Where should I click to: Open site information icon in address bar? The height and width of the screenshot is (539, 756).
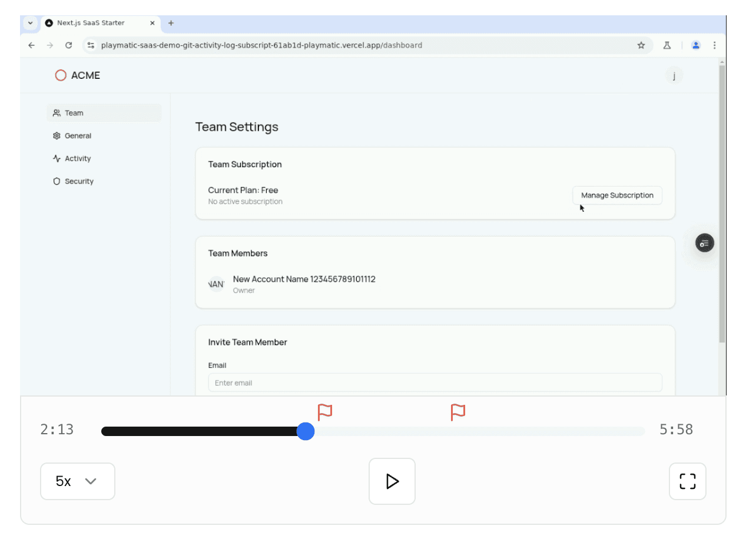90,45
